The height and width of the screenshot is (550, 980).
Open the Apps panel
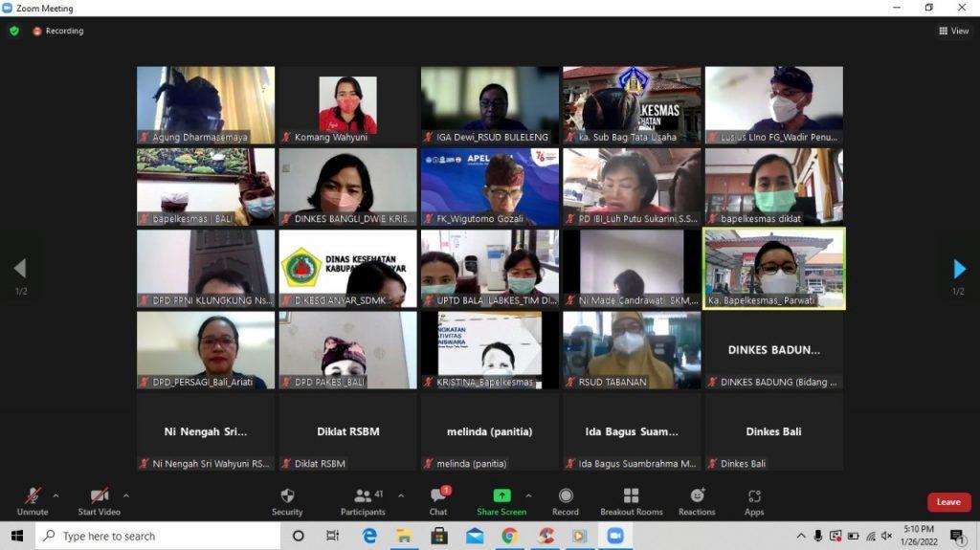(754, 496)
